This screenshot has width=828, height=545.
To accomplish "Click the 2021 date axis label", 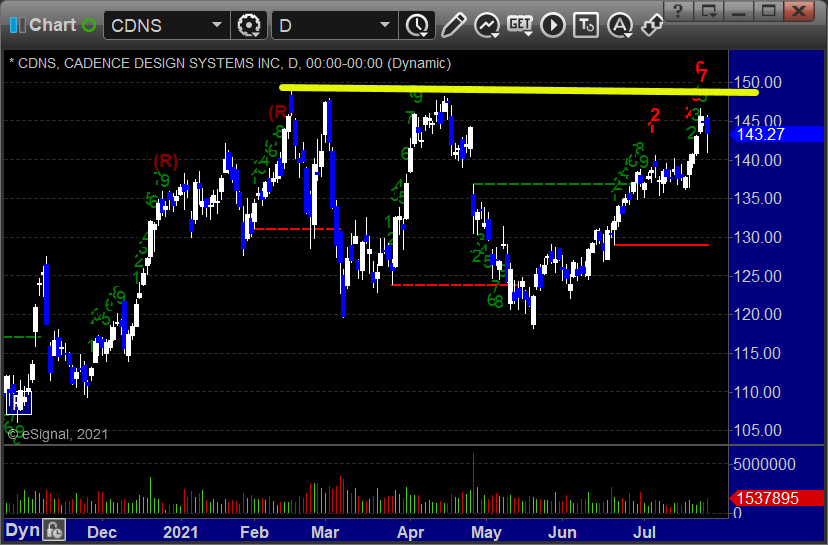I will [181, 532].
